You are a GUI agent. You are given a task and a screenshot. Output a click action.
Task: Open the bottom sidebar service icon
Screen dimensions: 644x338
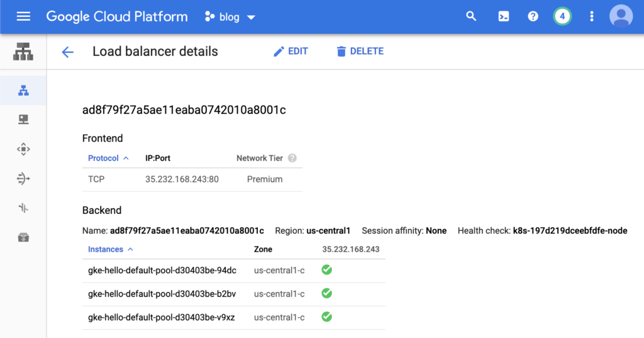pos(23,238)
